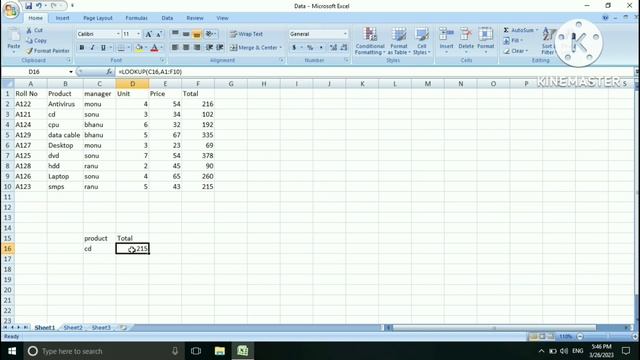Increase decimal places
Viewport: 640px width, 360px height.
click(x=333, y=48)
